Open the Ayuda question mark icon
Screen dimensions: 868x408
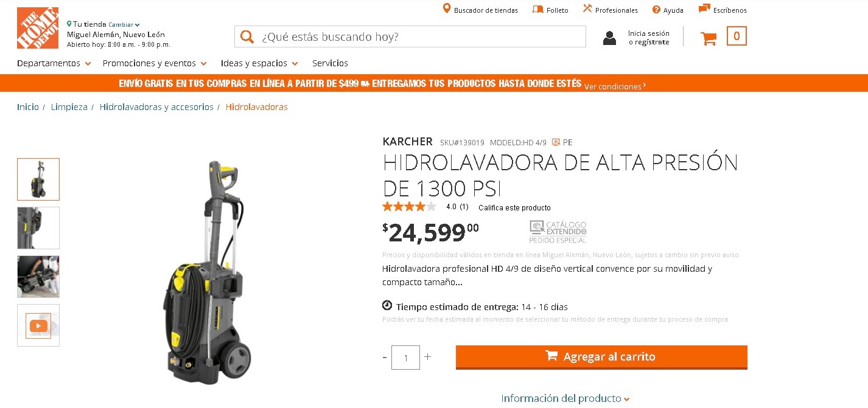[656, 9]
